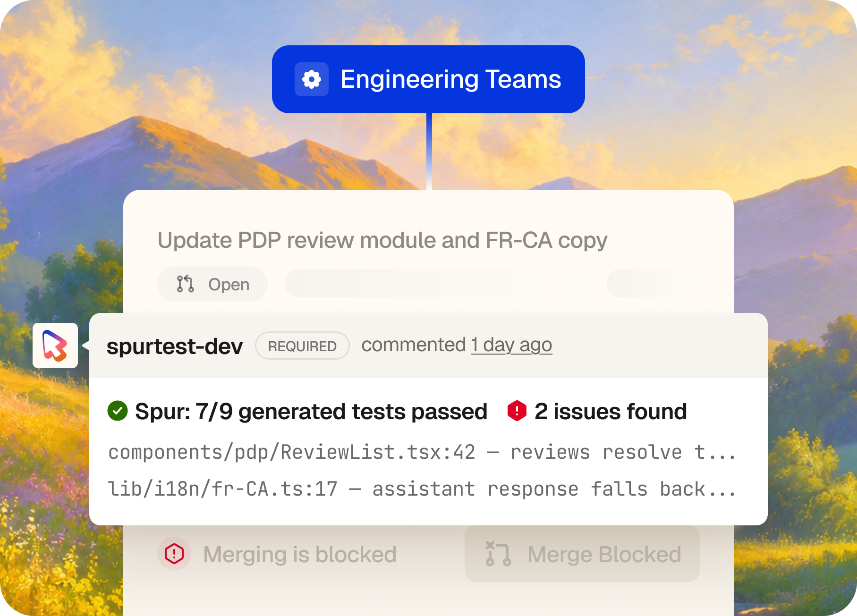
Task: Click the merge icon inside Merge Blocked button
Action: 498,554
